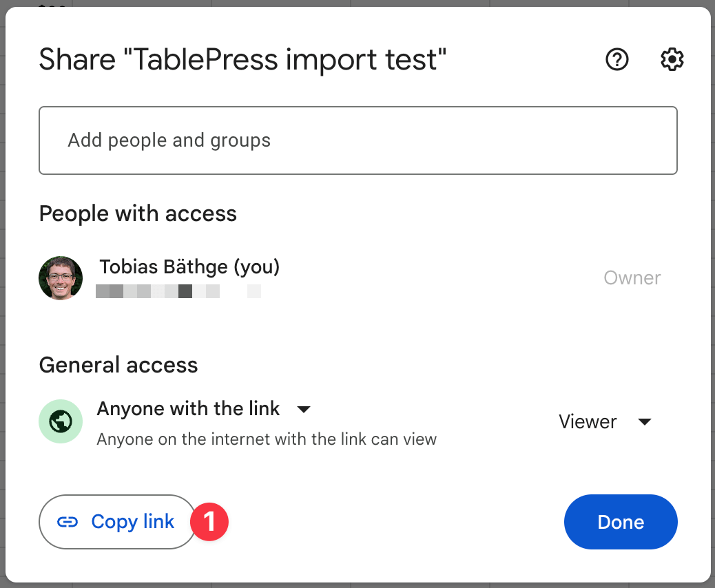715x588 pixels.
Task: Click Tobias Bäthge's profile photo
Action: point(61,278)
